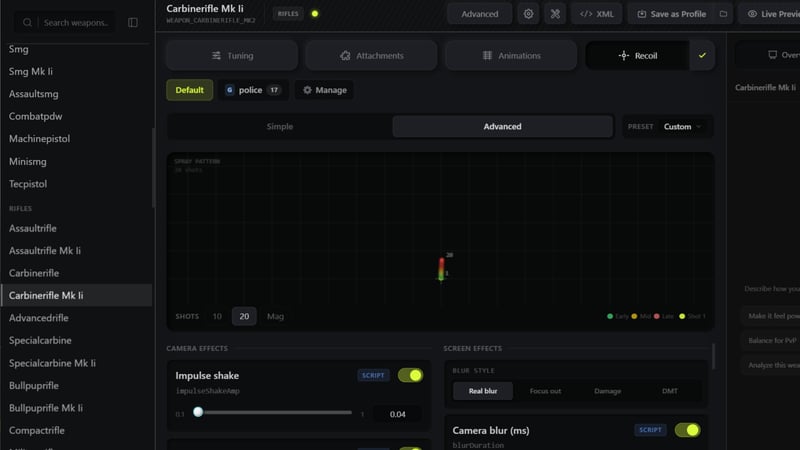Image resolution: width=800 pixels, height=450 pixels.
Task: Select Combatpdw weapon
Action: click(36, 116)
